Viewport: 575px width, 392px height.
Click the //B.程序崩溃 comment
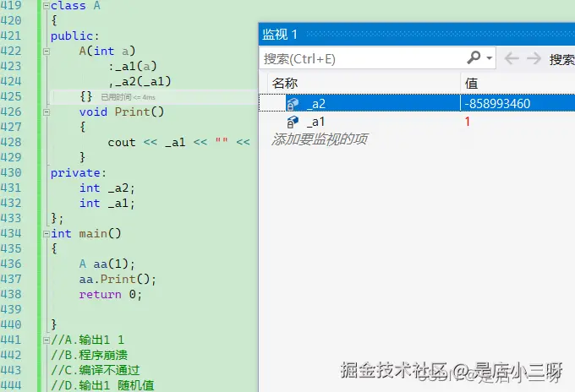click(x=89, y=355)
